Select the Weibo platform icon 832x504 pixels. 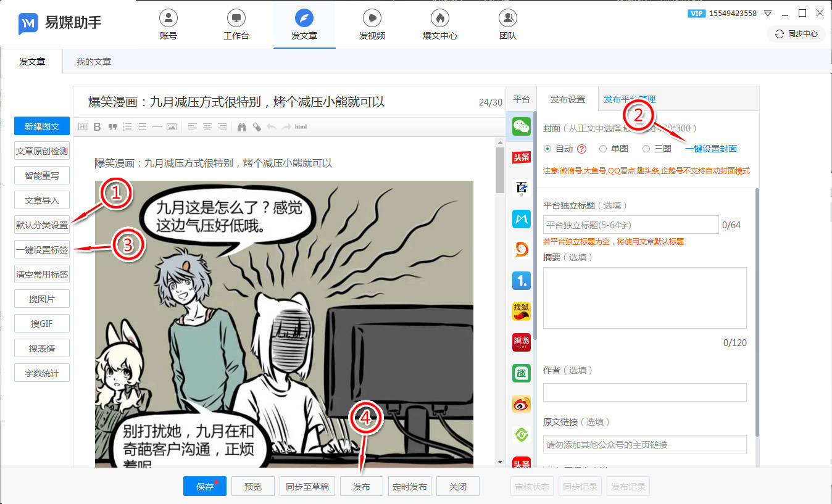(522, 404)
